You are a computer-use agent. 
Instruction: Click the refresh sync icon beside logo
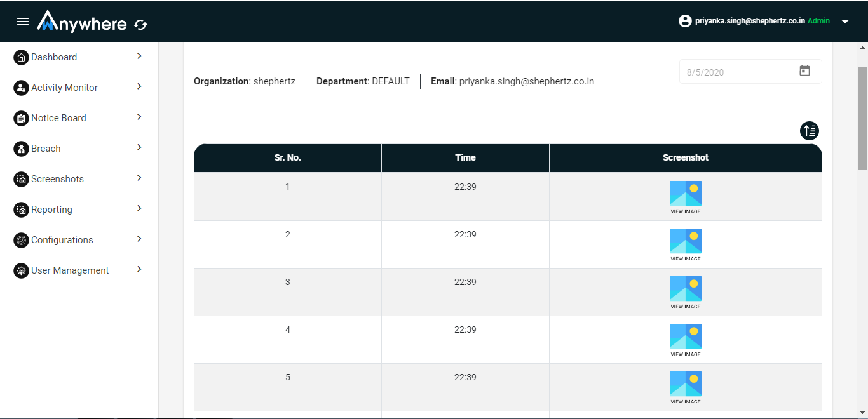pyautogui.click(x=140, y=25)
